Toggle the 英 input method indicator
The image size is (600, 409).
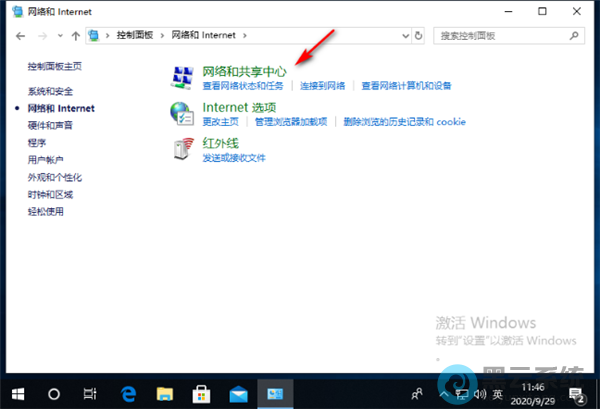(496, 393)
